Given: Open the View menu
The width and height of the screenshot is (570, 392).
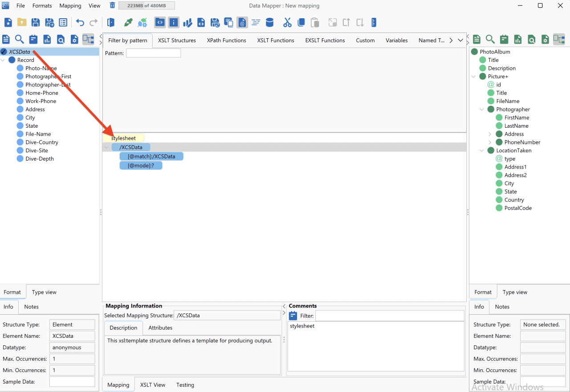Looking at the screenshot, I should 94,6.
